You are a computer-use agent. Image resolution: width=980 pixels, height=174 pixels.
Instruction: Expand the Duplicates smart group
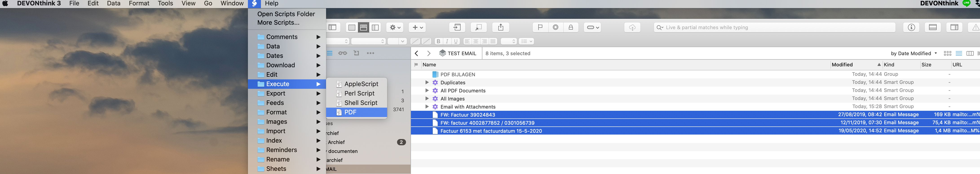point(427,83)
